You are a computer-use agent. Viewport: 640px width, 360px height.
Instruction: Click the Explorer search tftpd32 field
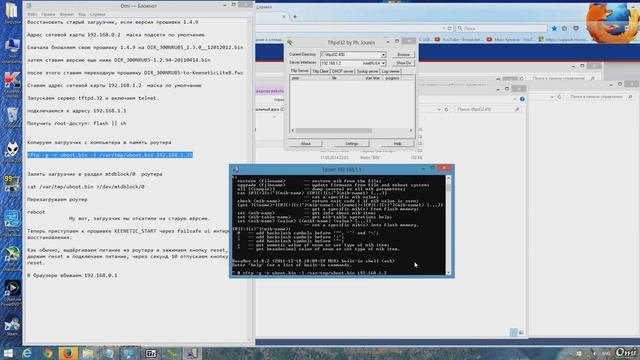488,109
